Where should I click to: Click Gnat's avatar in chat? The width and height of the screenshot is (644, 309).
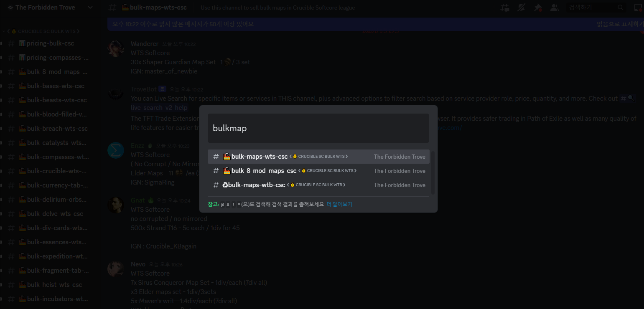coord(116,205)
